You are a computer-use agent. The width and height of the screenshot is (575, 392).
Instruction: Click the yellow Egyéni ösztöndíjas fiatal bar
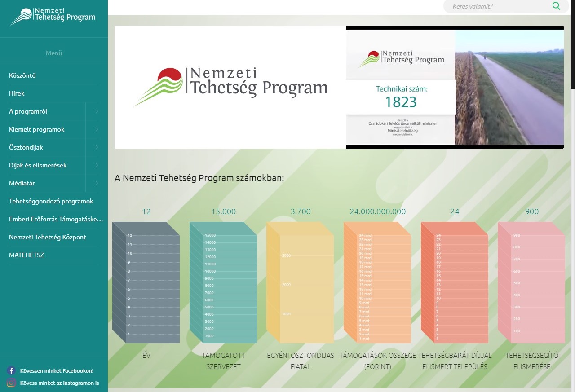300,282
